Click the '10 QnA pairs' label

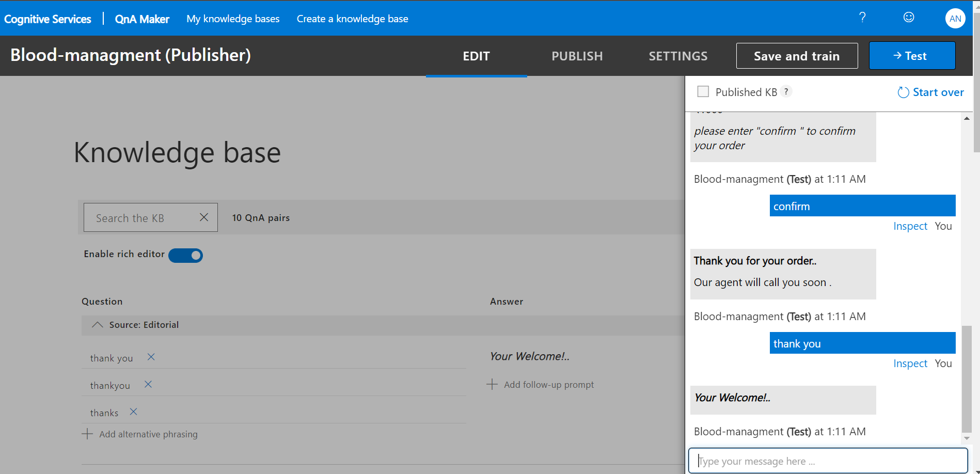click(261, 218)
